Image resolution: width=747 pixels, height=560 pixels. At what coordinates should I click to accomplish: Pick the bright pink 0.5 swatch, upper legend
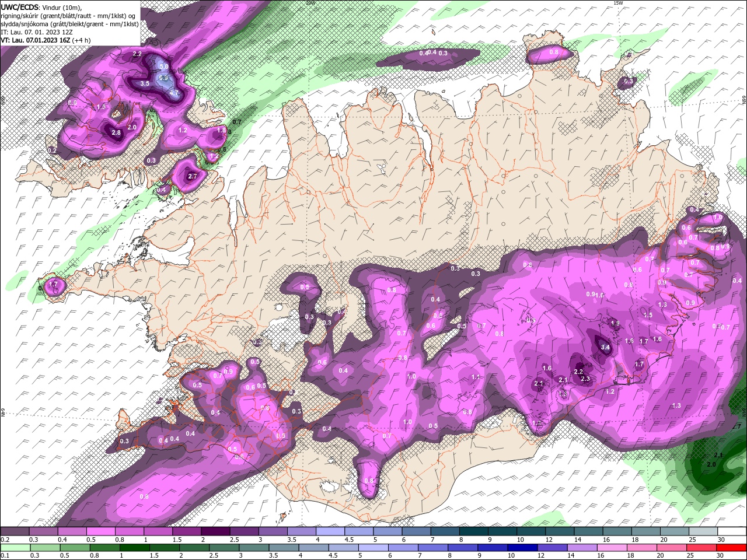click(x=100, y=531)
